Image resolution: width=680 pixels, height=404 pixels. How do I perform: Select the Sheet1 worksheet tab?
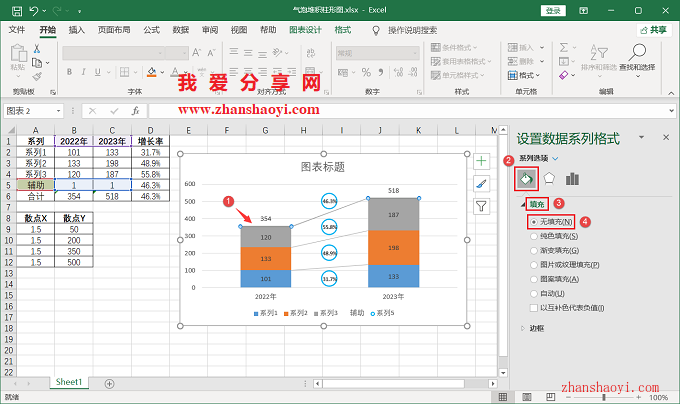69,382
